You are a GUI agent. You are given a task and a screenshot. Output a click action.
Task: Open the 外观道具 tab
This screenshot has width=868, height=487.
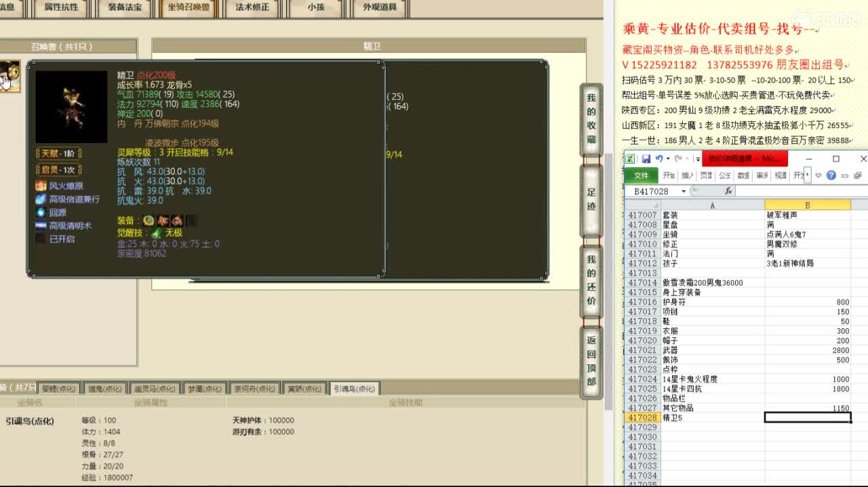pyautogui.click(x=380, y=8)
